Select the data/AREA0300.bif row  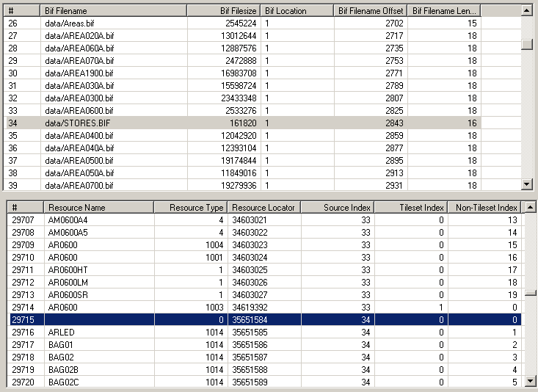coord(242,98)
